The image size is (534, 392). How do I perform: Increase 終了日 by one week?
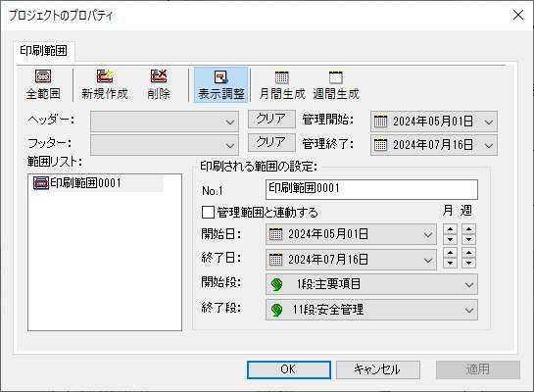pyautogui.click(x=469, y=253)
